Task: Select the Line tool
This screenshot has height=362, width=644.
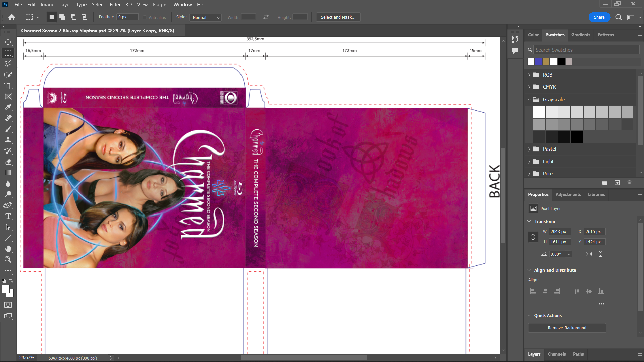Action: 8,238
